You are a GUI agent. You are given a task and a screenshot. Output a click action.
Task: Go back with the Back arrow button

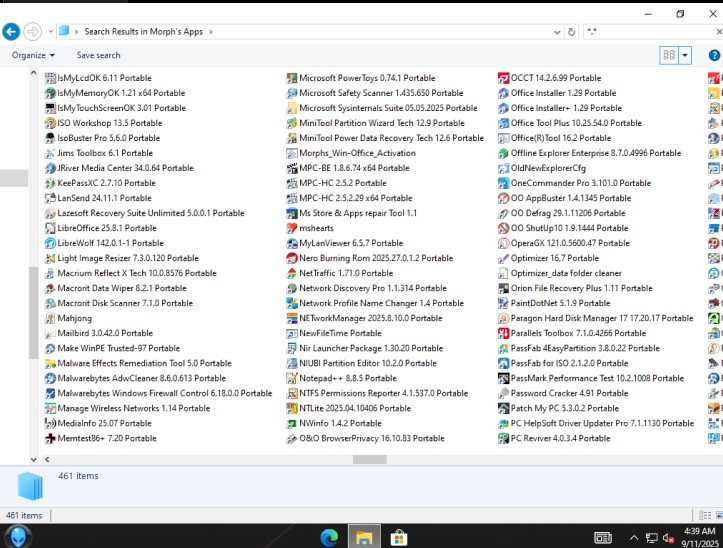[11, 32]
